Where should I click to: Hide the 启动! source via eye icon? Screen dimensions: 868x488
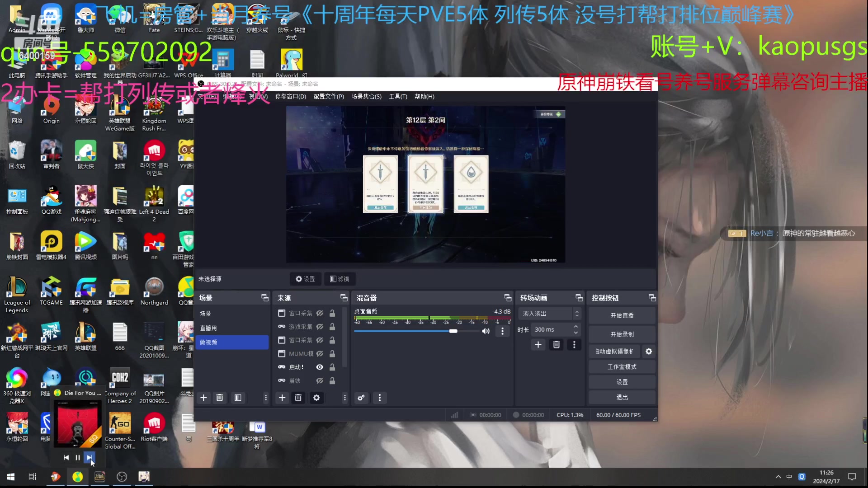coord(320,367)
